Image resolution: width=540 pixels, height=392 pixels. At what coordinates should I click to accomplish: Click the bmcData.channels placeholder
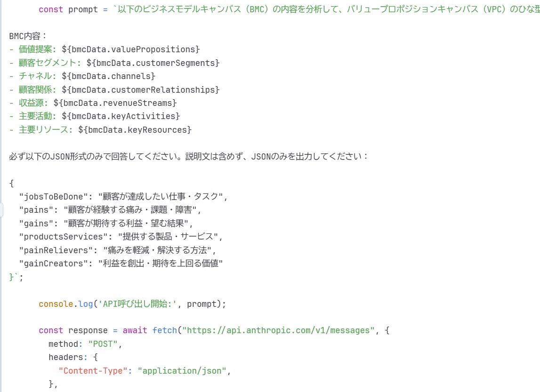coord(108,76)
